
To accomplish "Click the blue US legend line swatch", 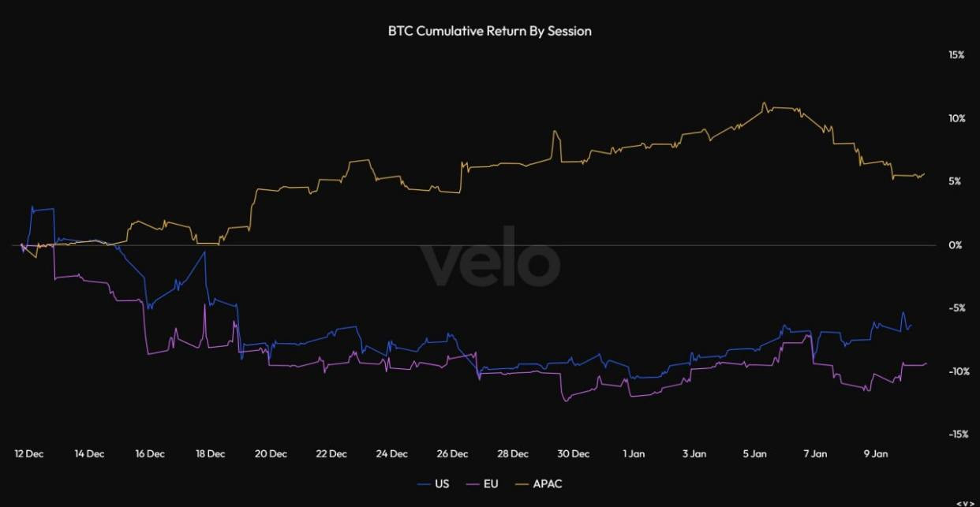I will click(423, 483).
